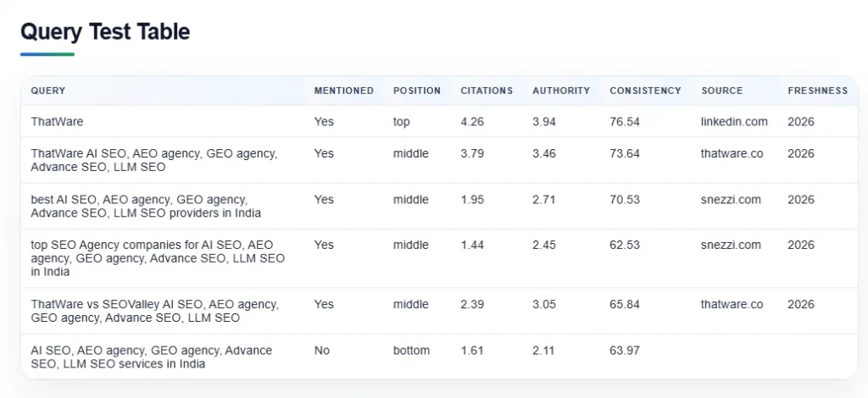The height and width of the screenshot is (398, 868).
Task: Click 2026 in the 73.64 consistency row
Action: [801, 153]
